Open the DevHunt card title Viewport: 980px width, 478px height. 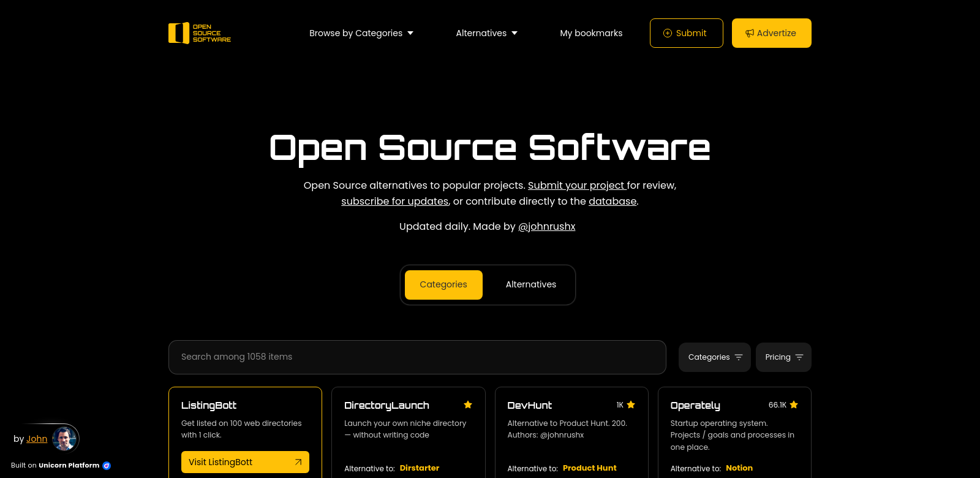coord(530,405)
